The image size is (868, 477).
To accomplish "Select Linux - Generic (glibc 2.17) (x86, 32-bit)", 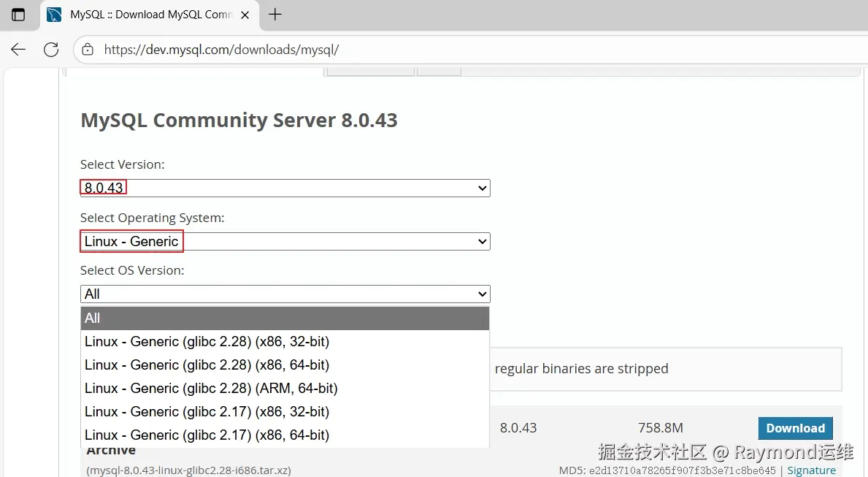I will pyautogui.click(x=285, y=412).
